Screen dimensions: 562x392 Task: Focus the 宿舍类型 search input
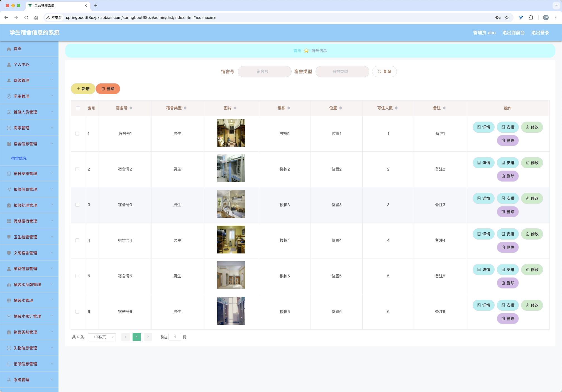342,72
